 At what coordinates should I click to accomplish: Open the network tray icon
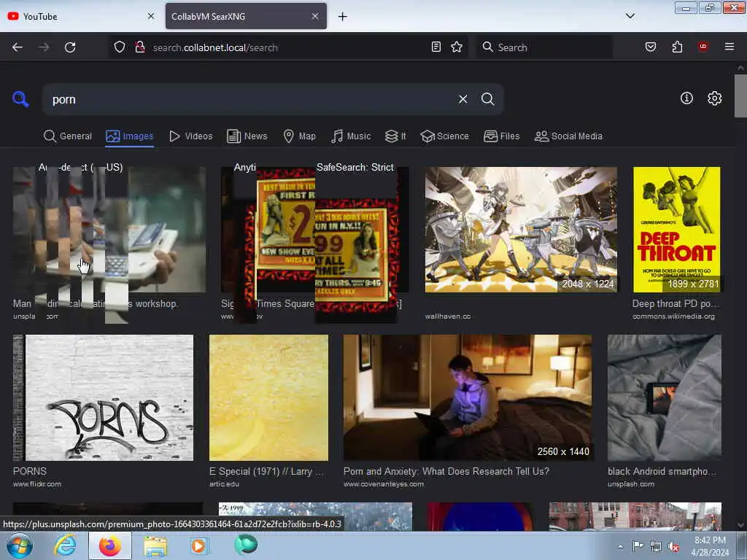click(x=656, y=547)
